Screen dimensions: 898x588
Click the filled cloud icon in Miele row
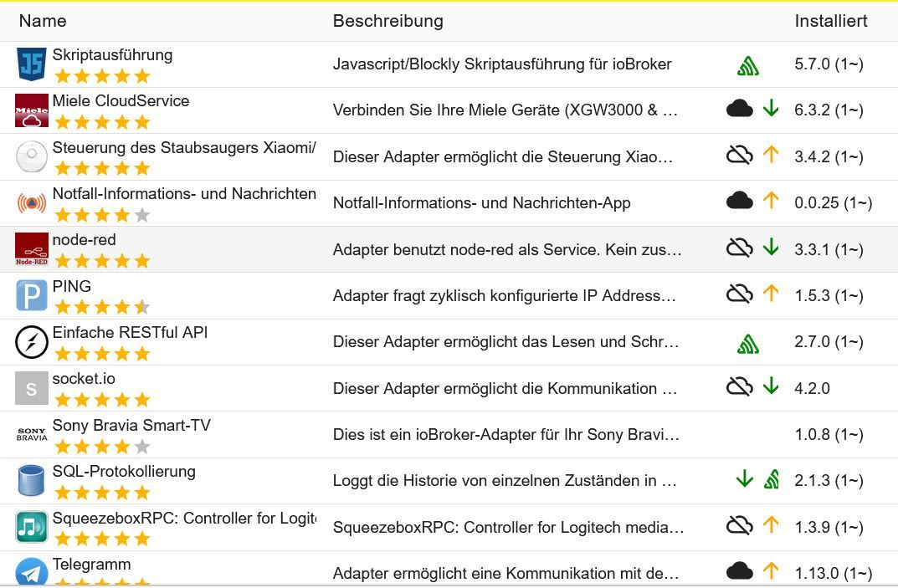pos(739,108)
